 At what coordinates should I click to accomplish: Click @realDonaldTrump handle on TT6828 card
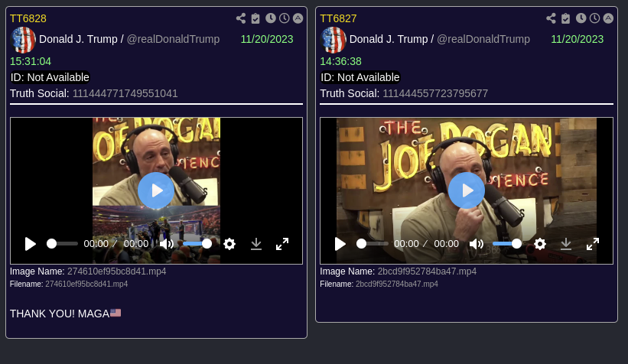(x=173, y=39)
